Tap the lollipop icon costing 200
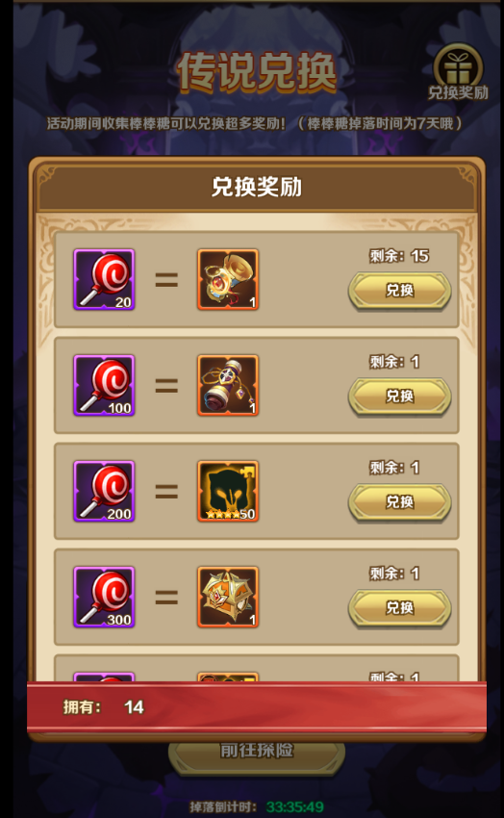The width and height of the screenshot is (504, 818). [104, 492]
